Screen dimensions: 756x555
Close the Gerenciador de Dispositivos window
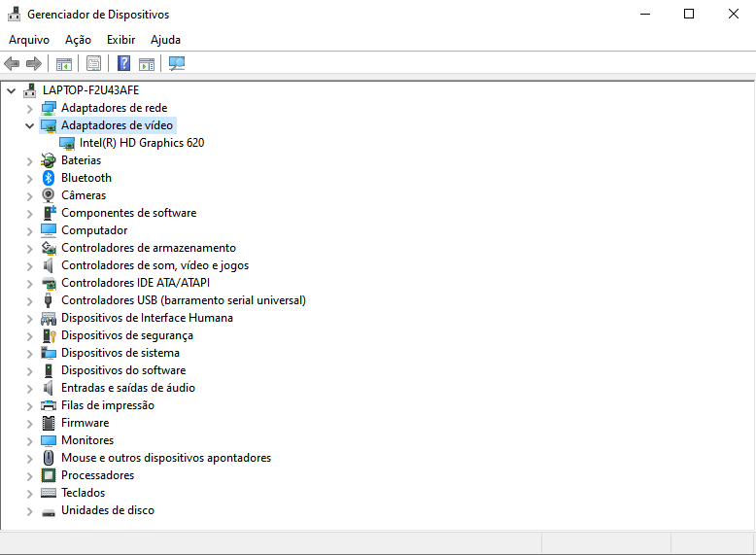point(734,14)
